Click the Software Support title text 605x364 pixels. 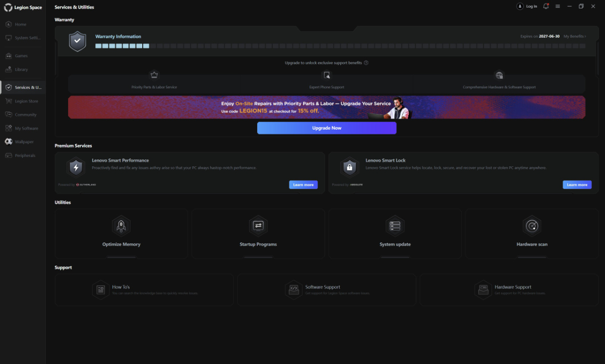(323, 287)
